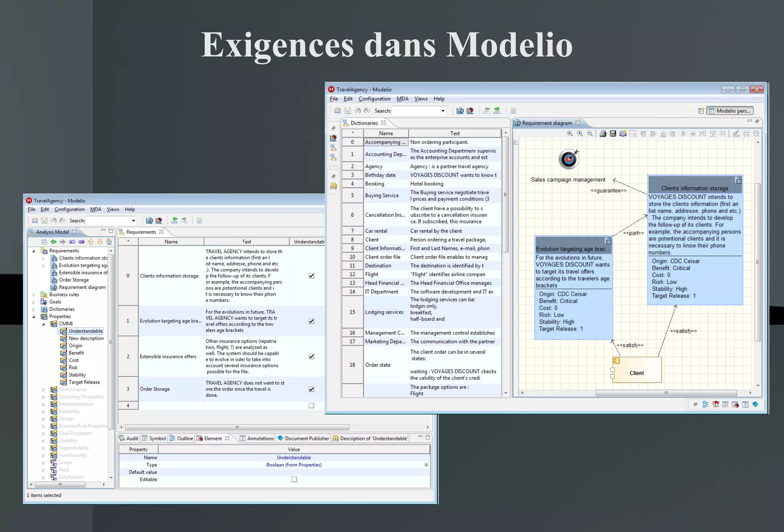
Task: Click the Text column header in Requirements table
Action: (x=247, y=242)
